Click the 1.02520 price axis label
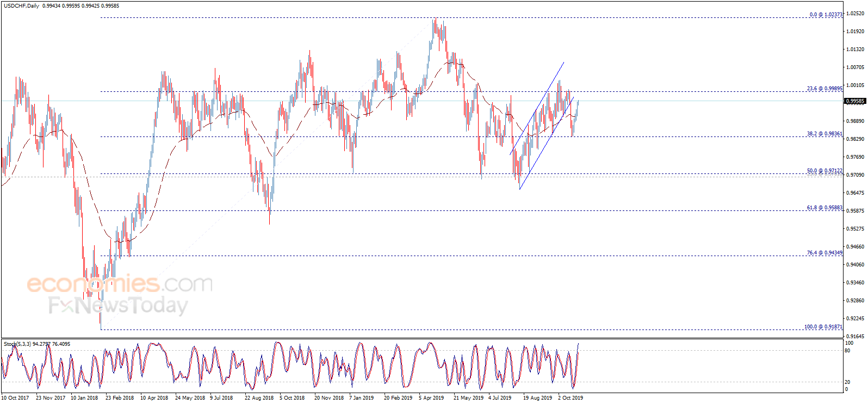 coord(855,14)
